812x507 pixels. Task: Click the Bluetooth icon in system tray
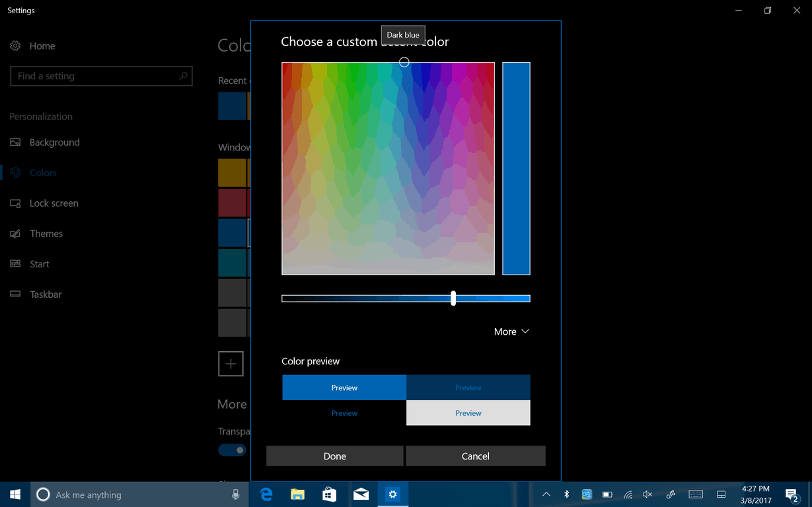566,494
